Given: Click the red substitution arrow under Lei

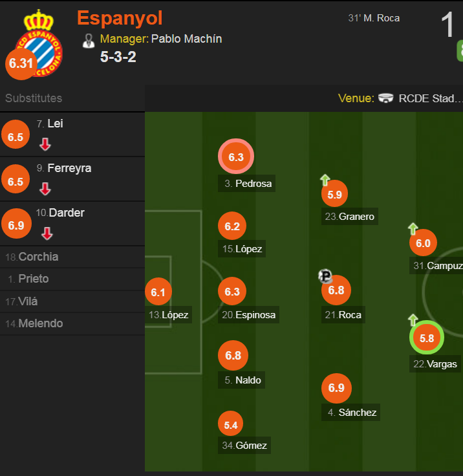Looking at the screenshot, I should coord(45,144).
